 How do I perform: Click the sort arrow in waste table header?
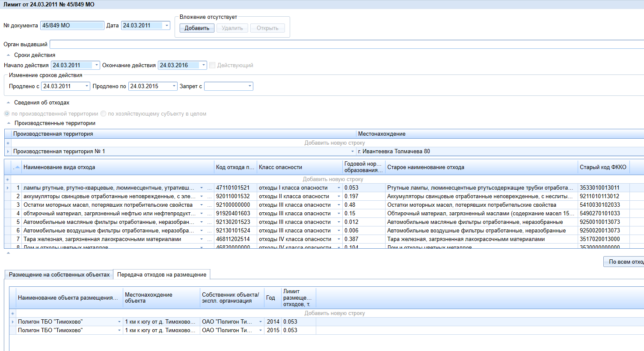click(x=17, y=167)
